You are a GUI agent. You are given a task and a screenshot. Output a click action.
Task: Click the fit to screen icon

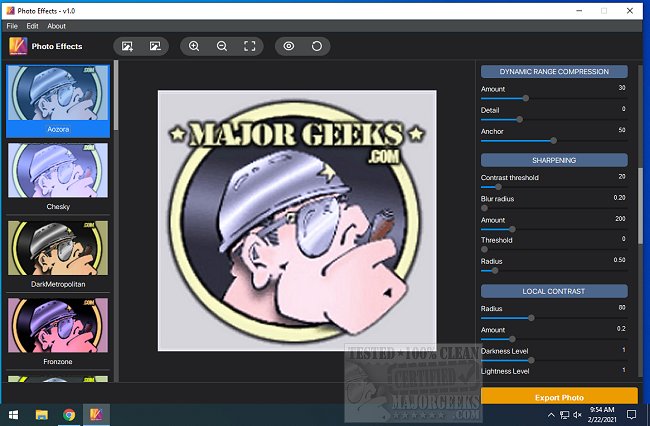(250, 46)
